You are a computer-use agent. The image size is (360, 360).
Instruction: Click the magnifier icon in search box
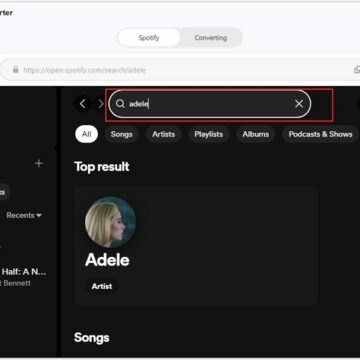pos(120,104)
